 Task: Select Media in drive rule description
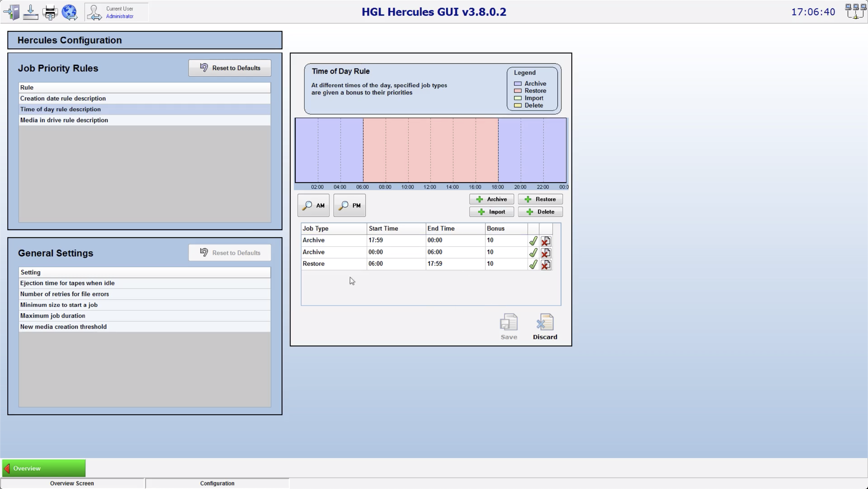tap(64, 120)
